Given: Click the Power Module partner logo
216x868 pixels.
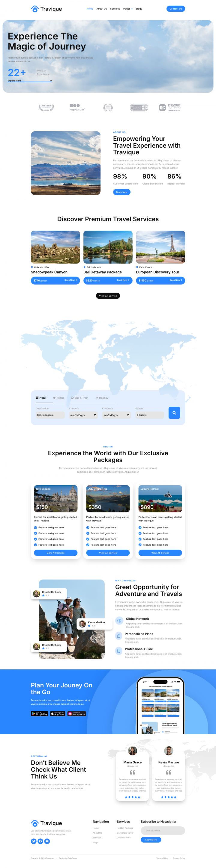Looking at the screenshot, I should tap(170, 108).
